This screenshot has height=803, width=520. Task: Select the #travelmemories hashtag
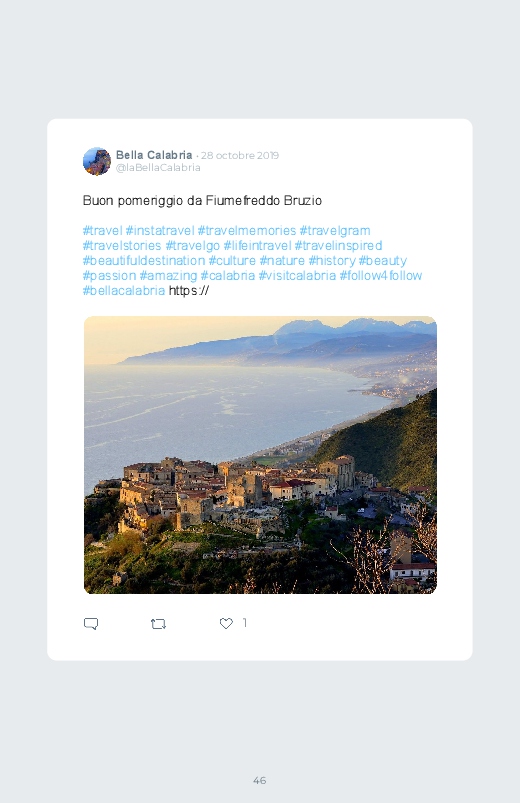[247, 230]
